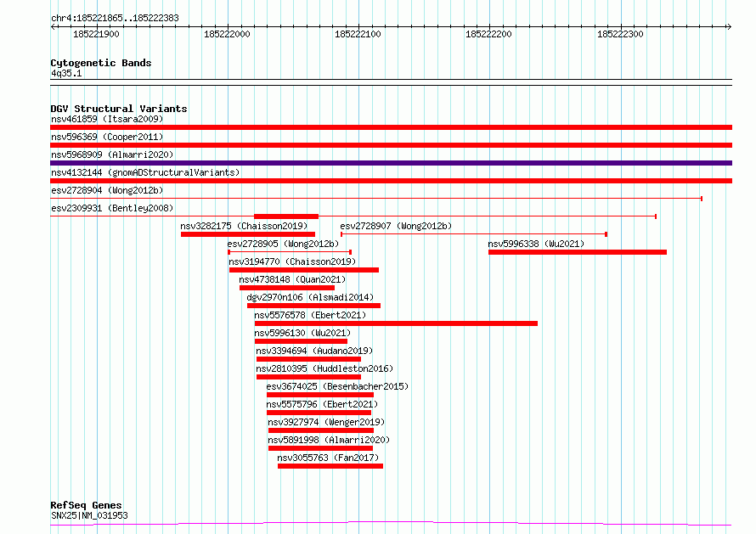
Task: Select nsv3394694 (Audano2019) label
Action: (314, 351)
